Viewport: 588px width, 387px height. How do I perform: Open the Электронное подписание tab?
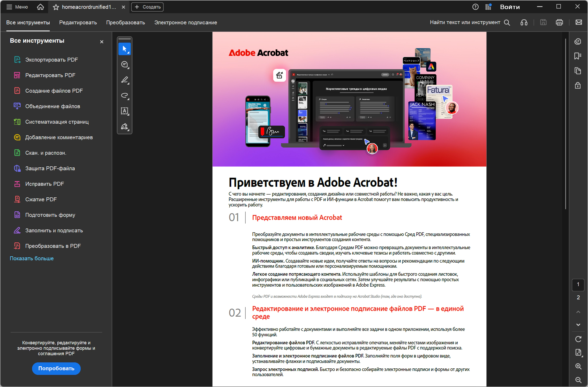pyautogui.click(x=186, y=23)
